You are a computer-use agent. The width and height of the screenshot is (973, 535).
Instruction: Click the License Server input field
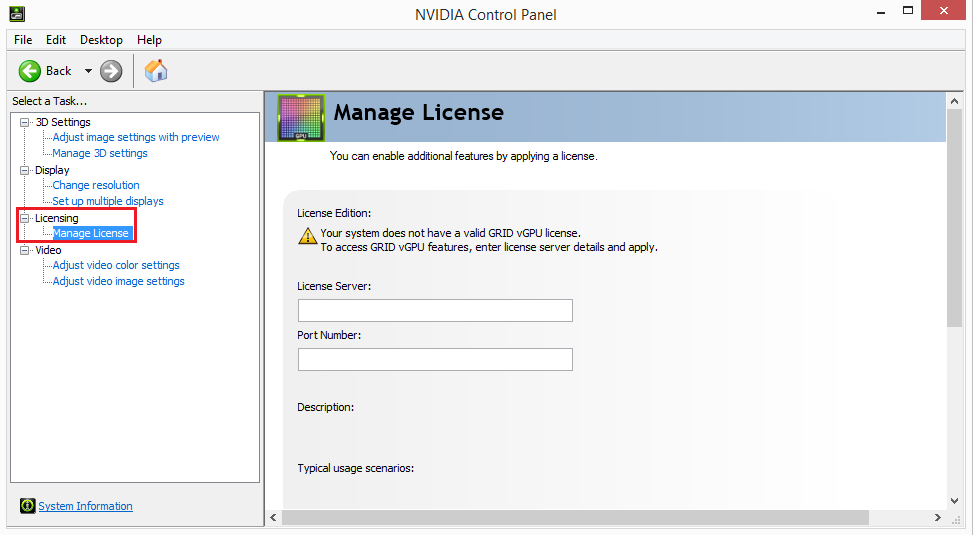tap(435, 311)
